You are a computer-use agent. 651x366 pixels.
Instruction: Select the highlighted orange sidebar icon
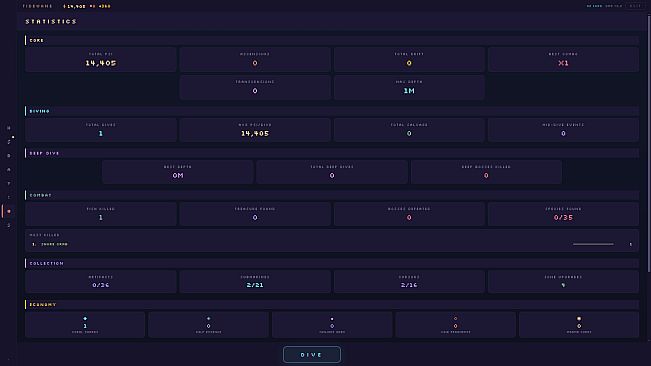pos(9,211)
